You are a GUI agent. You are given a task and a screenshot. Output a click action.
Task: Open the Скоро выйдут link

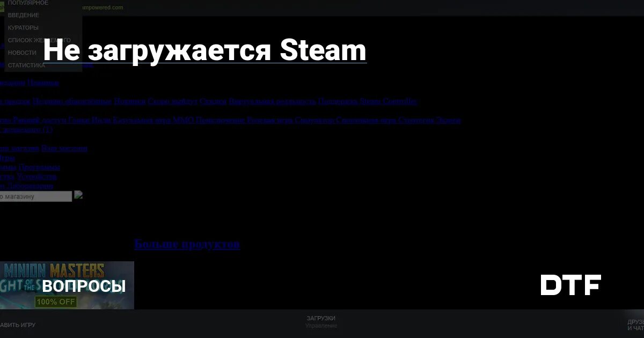pos(172,101)
